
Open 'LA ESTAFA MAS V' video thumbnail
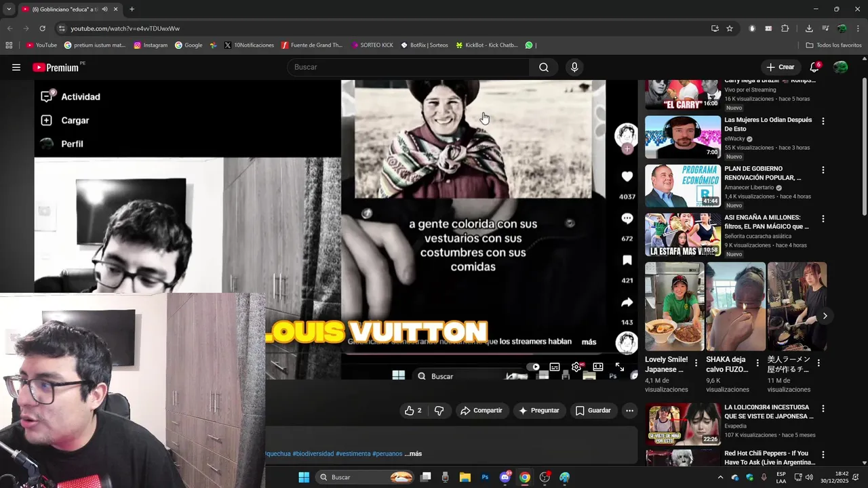point(683,235)
